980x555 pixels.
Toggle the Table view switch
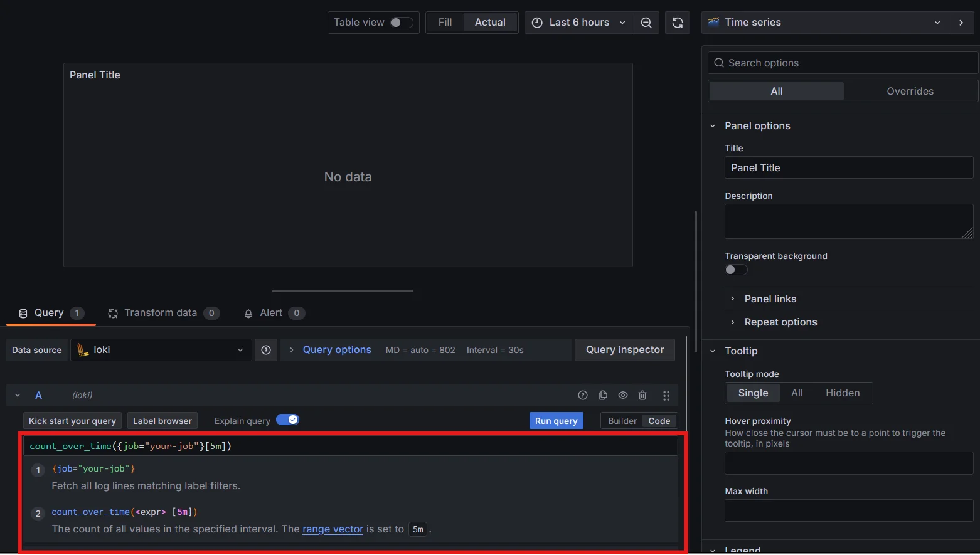pos(402,23)
